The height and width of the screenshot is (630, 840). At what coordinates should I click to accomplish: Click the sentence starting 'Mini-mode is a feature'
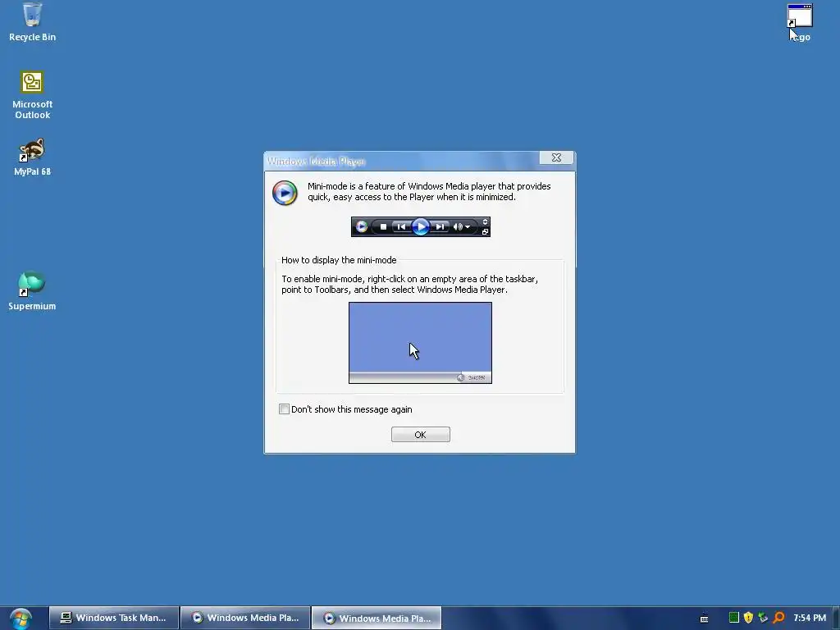click(x=429, y=192)
